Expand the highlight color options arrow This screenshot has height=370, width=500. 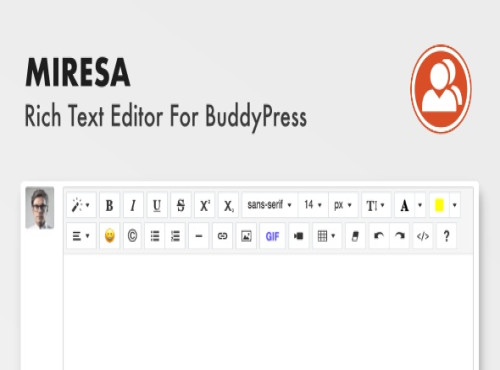point(455,205)
